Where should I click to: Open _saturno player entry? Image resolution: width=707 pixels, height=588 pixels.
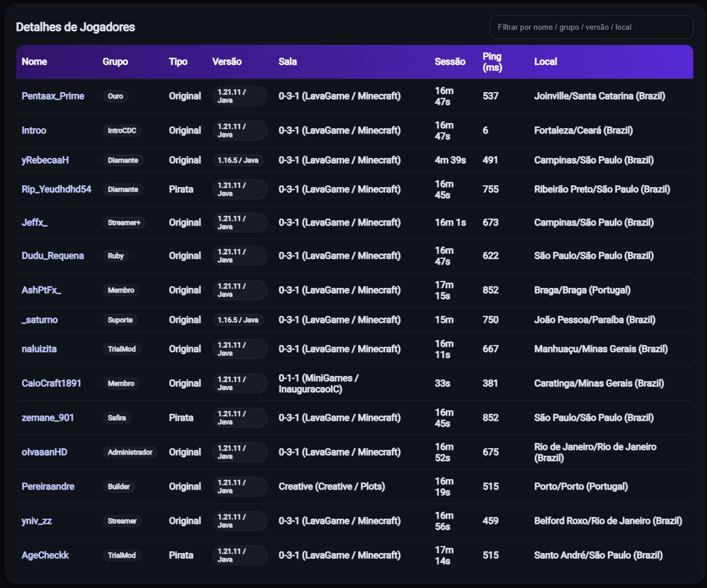[40, 320]
